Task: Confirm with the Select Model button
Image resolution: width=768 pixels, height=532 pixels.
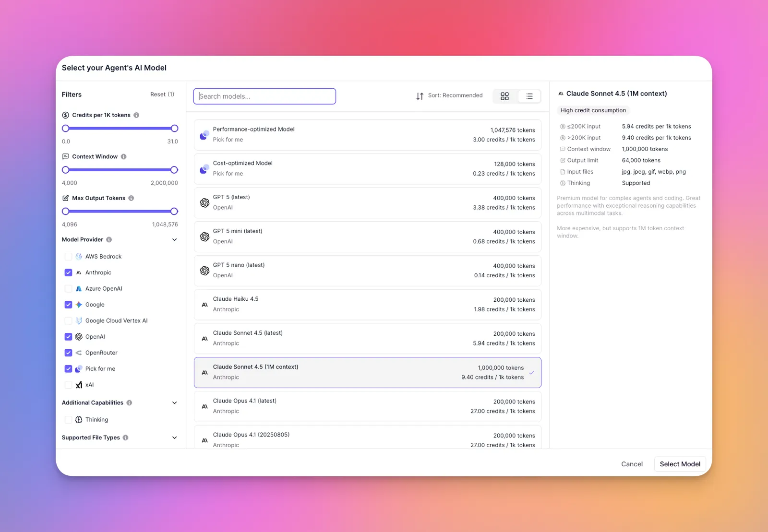Action: tap(680, 464)
